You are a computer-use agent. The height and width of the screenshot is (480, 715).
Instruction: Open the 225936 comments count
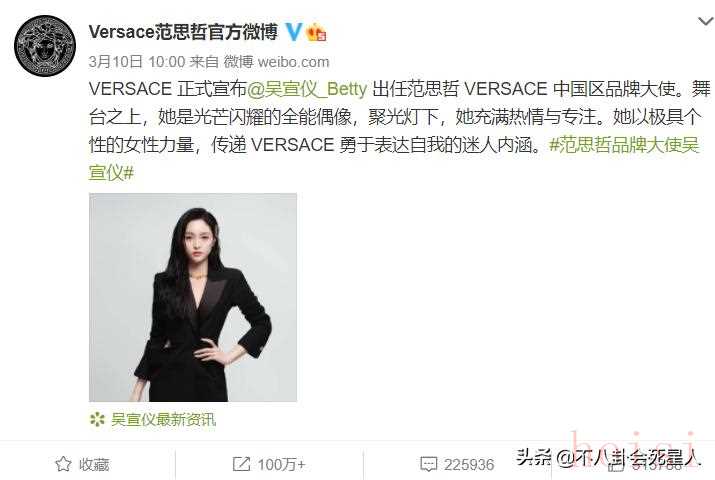[469, 465]
